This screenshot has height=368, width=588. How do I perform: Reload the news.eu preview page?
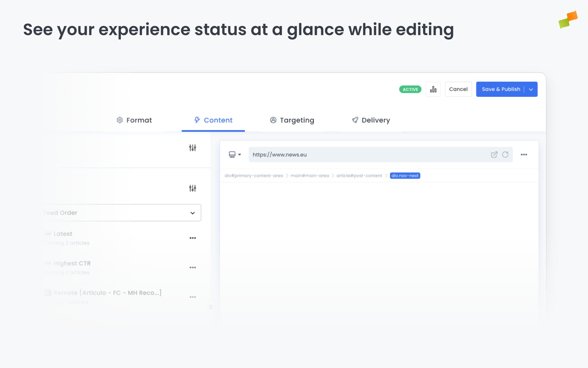(x=505, y=155)
